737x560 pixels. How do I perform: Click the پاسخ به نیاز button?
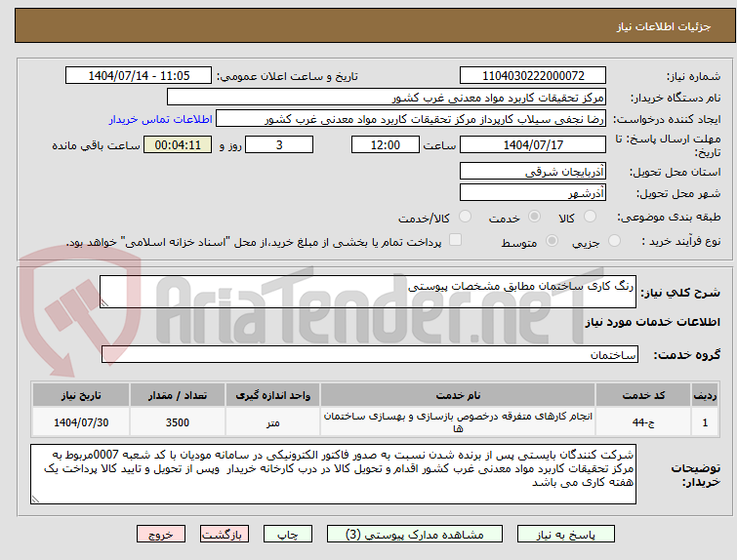pyautogui.click(x=566, y=535)
